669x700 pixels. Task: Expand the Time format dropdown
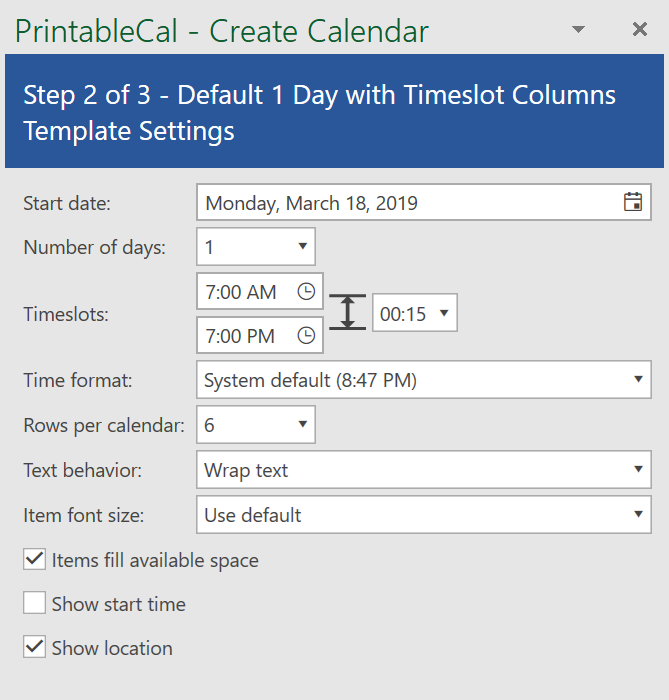pyautogui.click(x=638, y=380)
